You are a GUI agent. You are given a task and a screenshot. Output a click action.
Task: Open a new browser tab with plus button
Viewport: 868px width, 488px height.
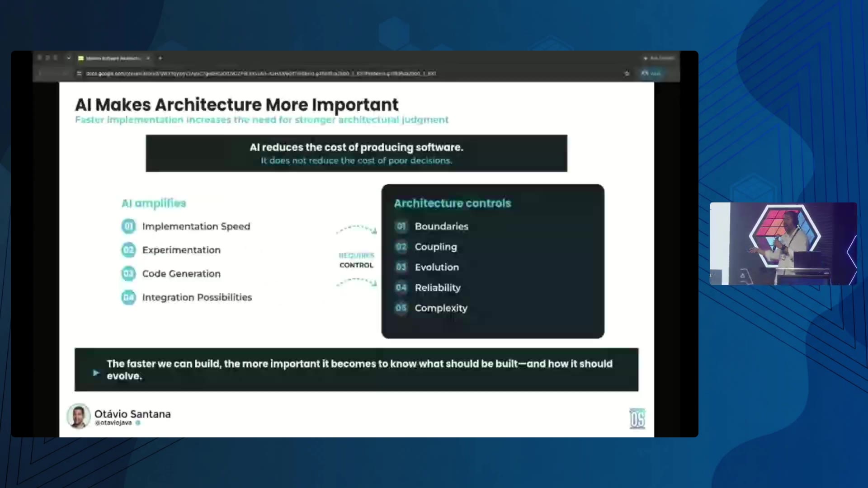160,58
